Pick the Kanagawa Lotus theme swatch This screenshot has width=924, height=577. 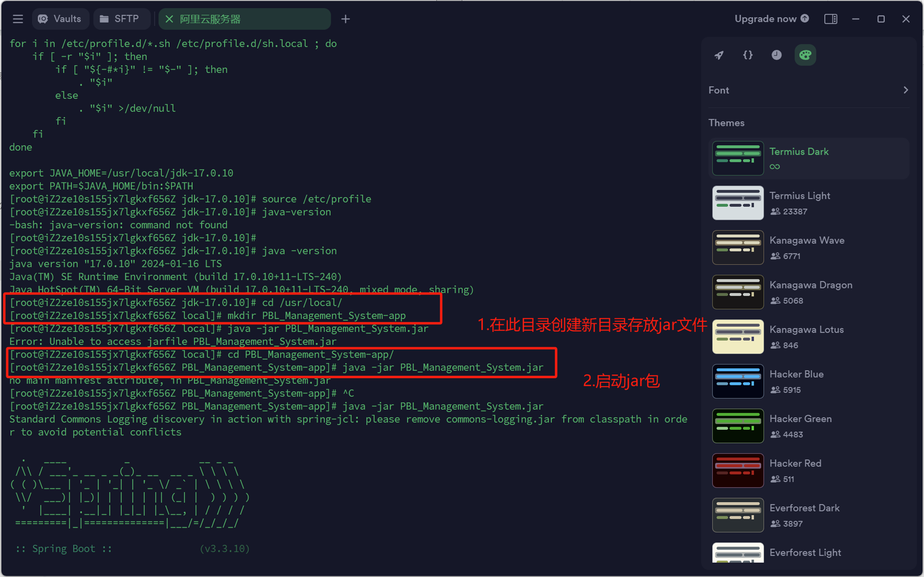738,337
